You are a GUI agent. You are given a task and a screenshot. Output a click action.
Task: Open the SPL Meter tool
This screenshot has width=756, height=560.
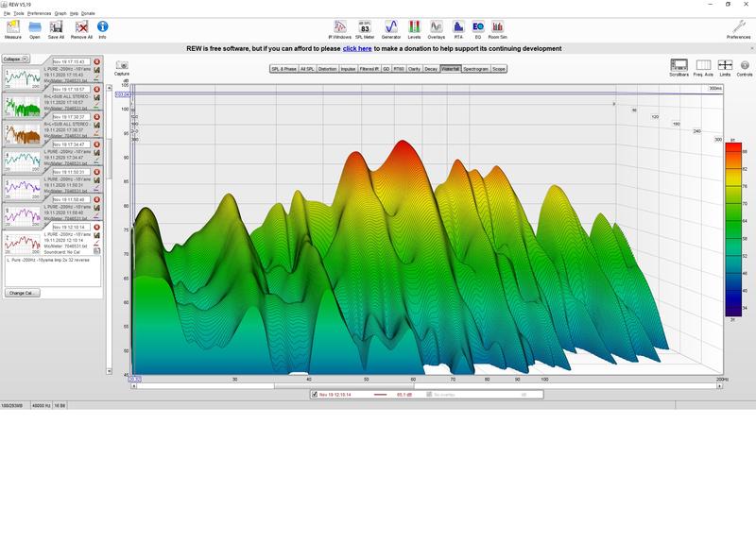click(365, 27)
